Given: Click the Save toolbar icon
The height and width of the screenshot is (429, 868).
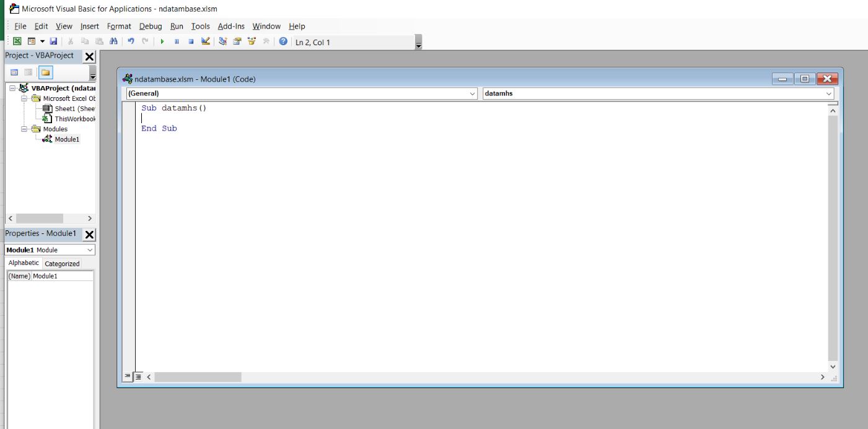Looking at the screenshot, I should (54, 42).
